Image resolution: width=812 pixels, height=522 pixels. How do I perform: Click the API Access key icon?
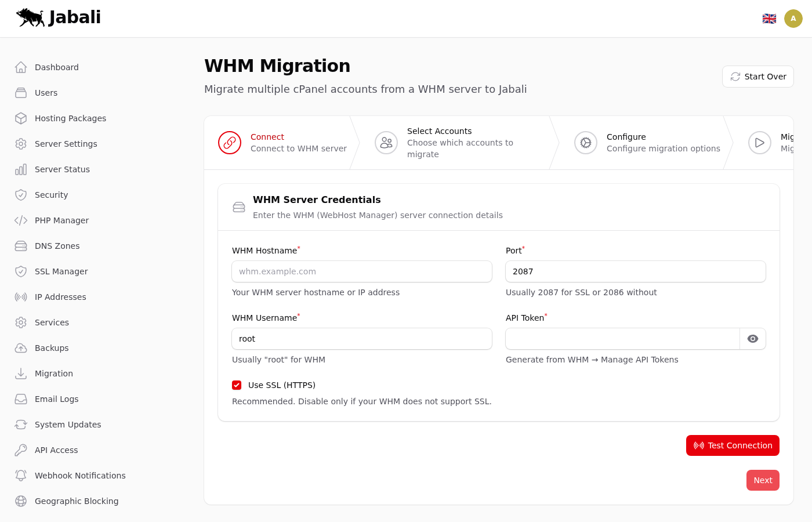21,450
